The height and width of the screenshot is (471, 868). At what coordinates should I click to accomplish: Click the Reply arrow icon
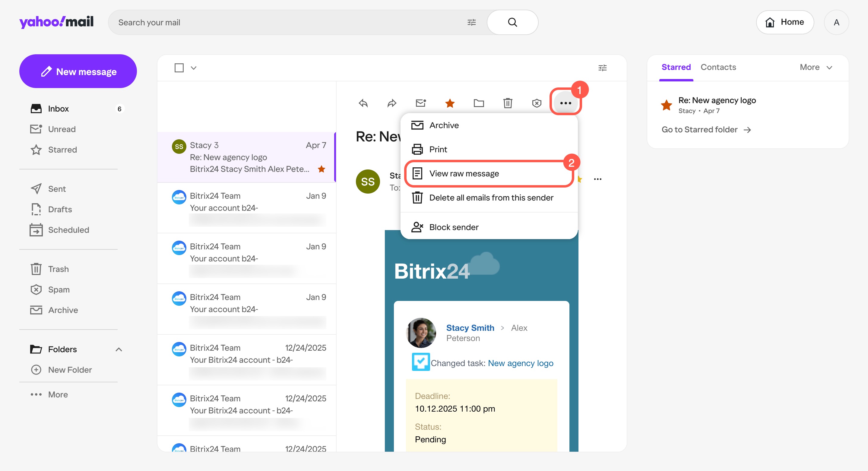point(363,103)
